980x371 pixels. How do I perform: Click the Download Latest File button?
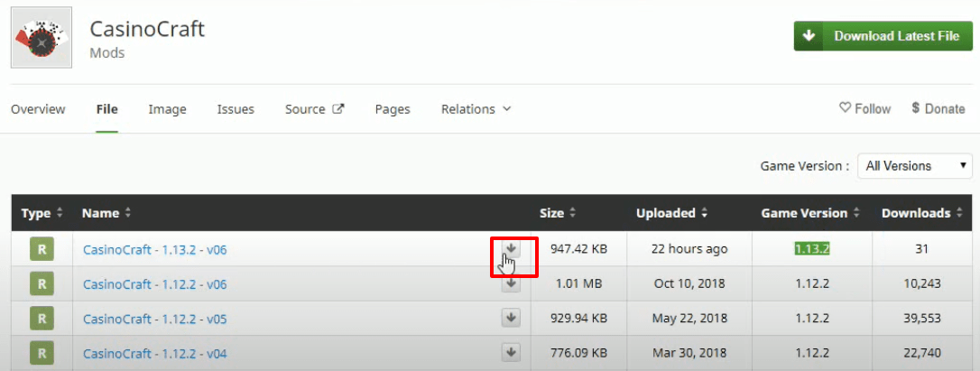pyautogui.click(x=882, y=36)
